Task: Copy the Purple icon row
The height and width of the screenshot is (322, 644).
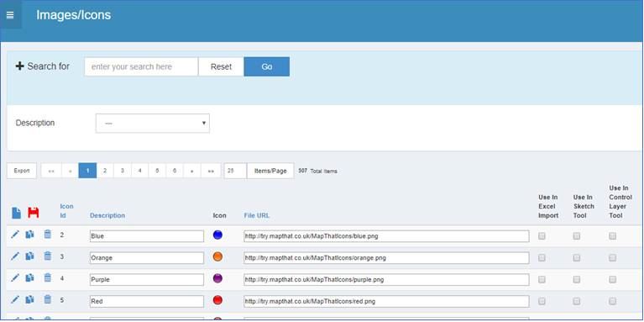Action: pos(29,278)
